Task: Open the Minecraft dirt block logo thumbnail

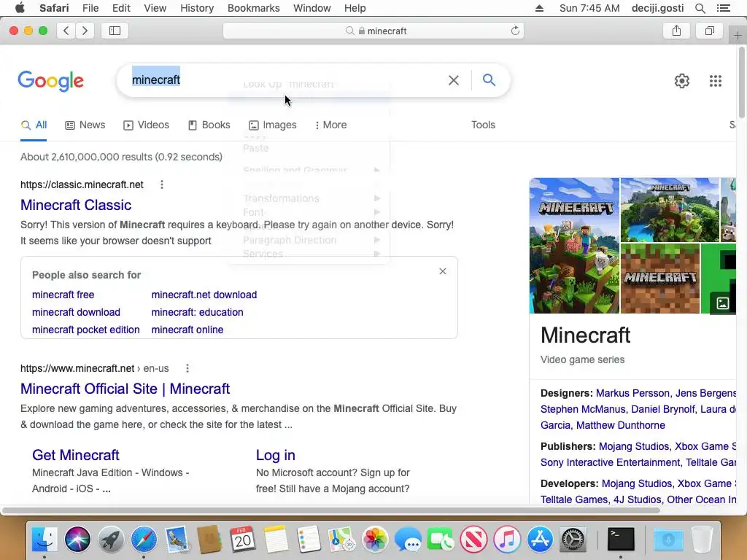Action: pyautogui.click(x=659, y=279)
